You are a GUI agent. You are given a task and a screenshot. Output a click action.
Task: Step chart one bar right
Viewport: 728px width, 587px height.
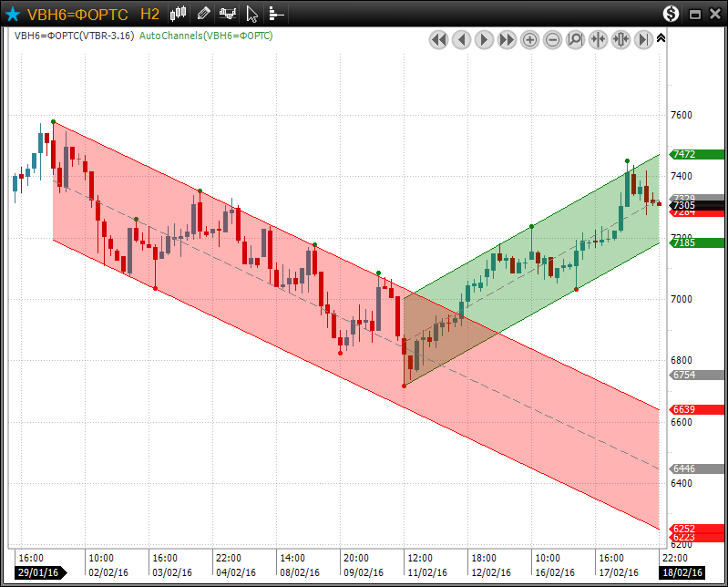click(485, 39)
